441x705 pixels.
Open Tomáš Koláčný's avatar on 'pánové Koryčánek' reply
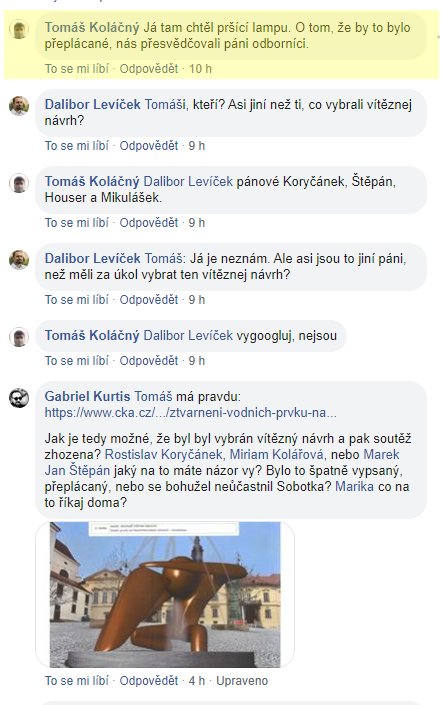pyautogui.click(x=19, y=183)
